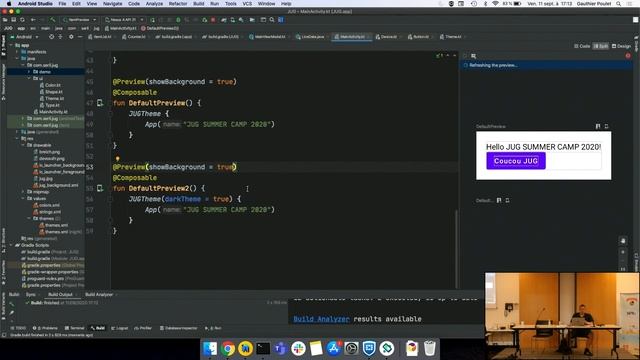The image size is (640, 360).
Task: Click the Sync refresh icon in toolbar
Action: pos(22,20)
